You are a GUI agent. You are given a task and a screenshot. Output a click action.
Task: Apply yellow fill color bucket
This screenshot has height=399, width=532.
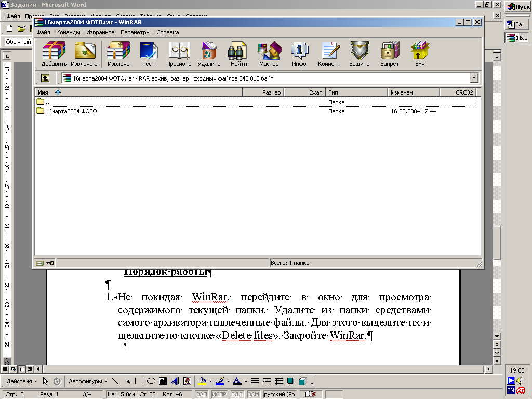point(203,381)
